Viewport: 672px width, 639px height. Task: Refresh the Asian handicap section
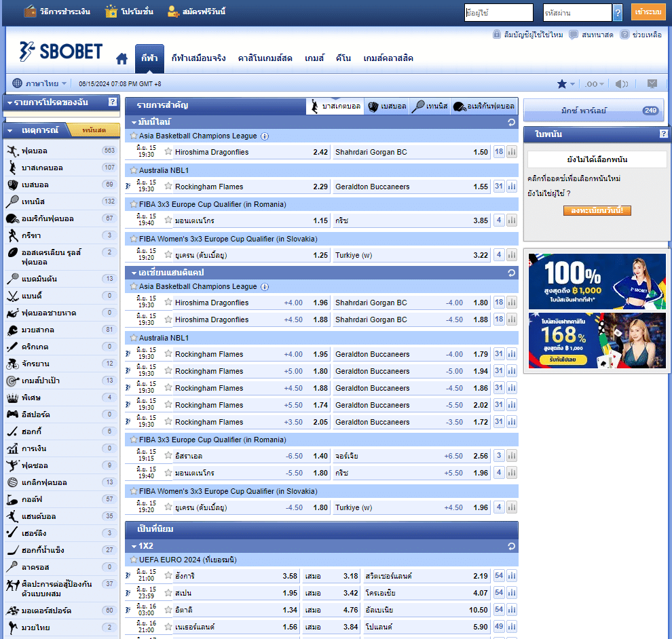click(x=511, y=273)
